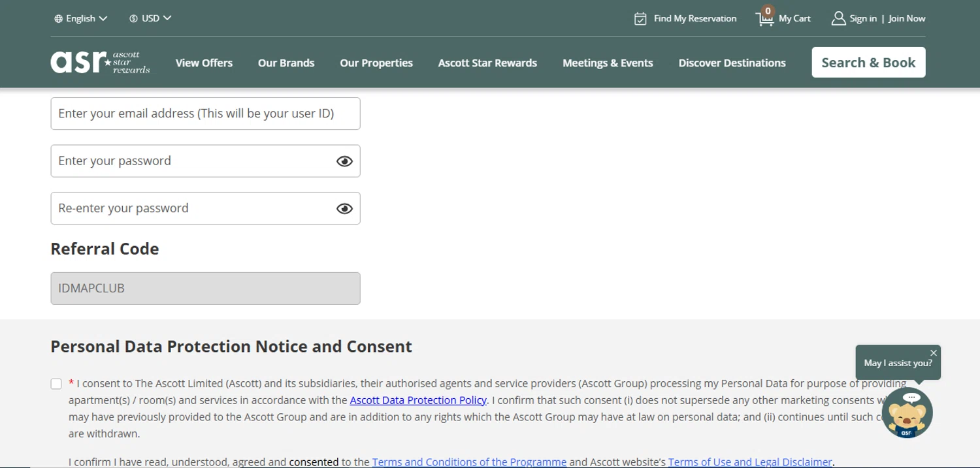Image resolution: width=980 pixels, height=468 pixels.
Task: Open the Discover Destinations menu
Action: pyautogui.click(x=732, y=63)
